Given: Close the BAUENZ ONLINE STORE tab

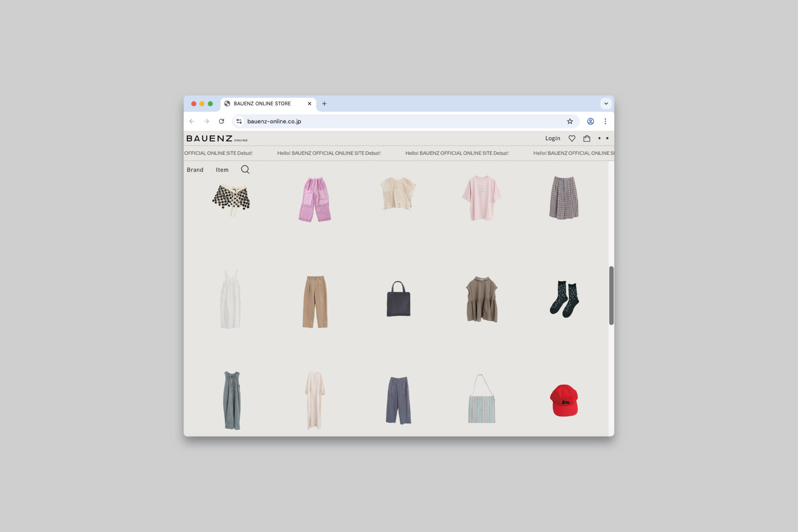Looking at the screenshot, I should click(309, 103).
